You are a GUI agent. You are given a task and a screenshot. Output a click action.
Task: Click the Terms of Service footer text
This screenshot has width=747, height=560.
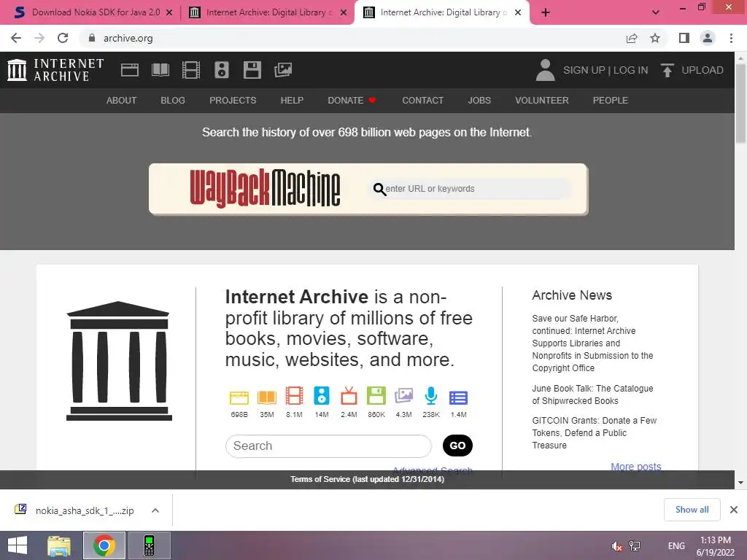tap(368, 479)
